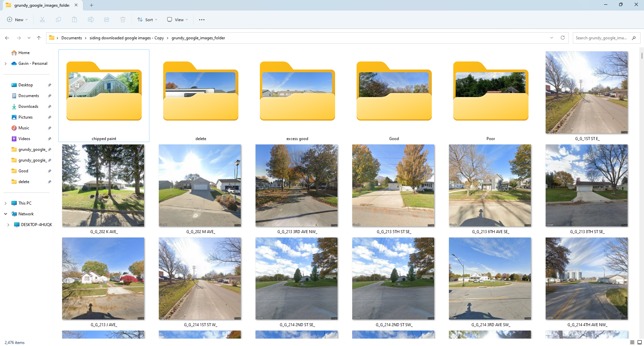Open address bar history dropdown
Screen dimensions: 644x346
pyautogui.click(x=552, y=38)
